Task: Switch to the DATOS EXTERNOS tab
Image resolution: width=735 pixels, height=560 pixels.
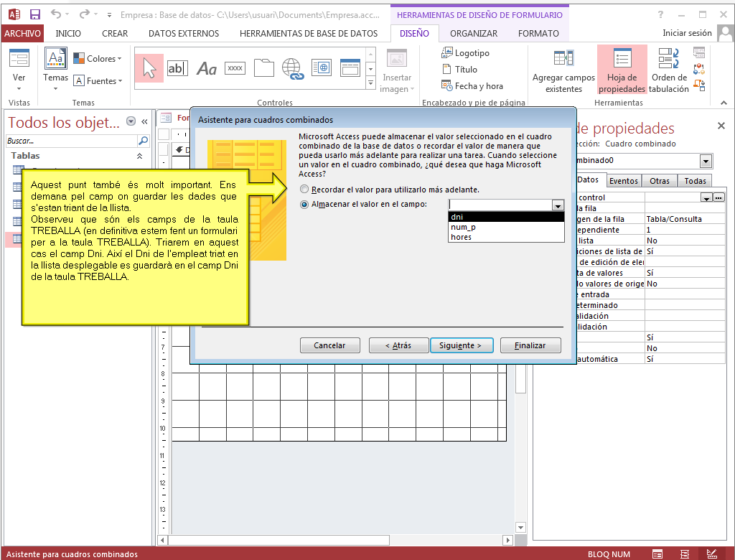Action: 184,33
